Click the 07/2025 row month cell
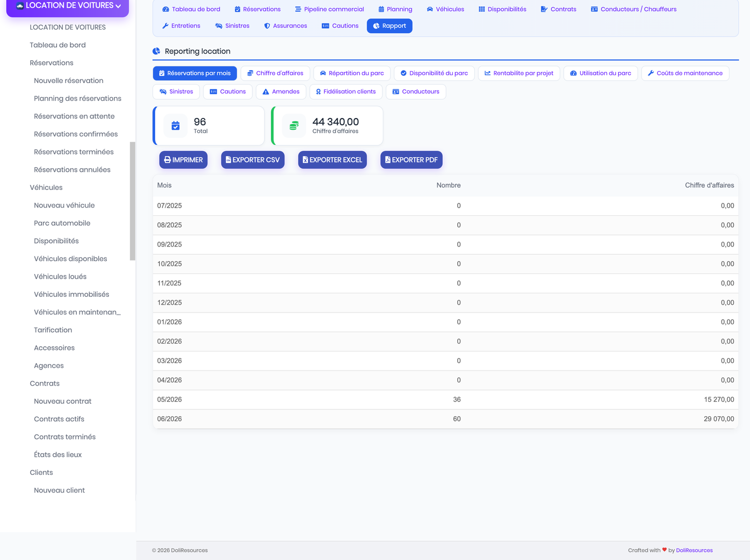Image resolution: width=750 pixels, height=560 pixels. pyautogui.click(x=169, y=206)
